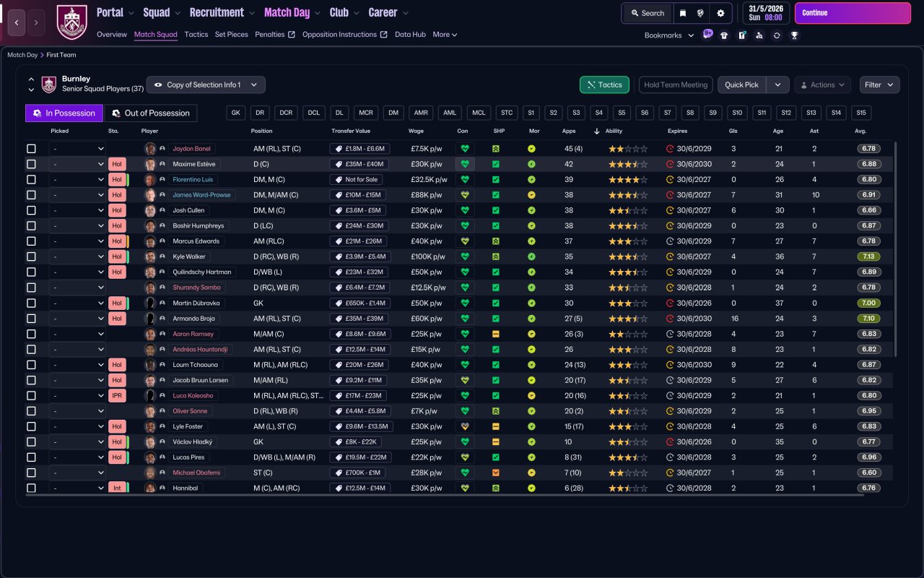Click the Search field in top bar
924x578 pixels.
pos(647,13)
